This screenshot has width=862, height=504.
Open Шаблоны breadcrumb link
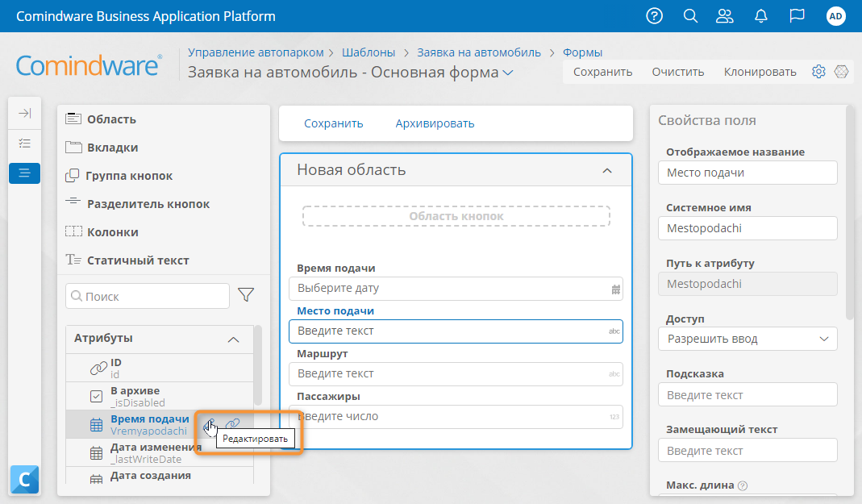coord(369,52)
